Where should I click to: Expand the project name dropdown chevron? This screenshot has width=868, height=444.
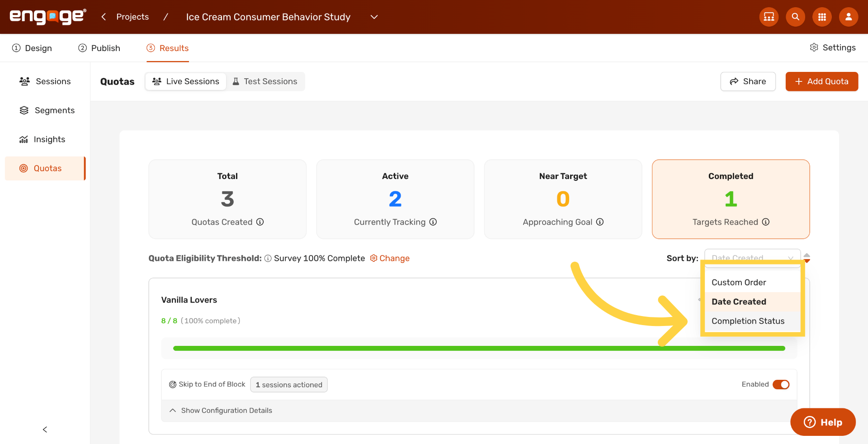(x=374, y=17)
